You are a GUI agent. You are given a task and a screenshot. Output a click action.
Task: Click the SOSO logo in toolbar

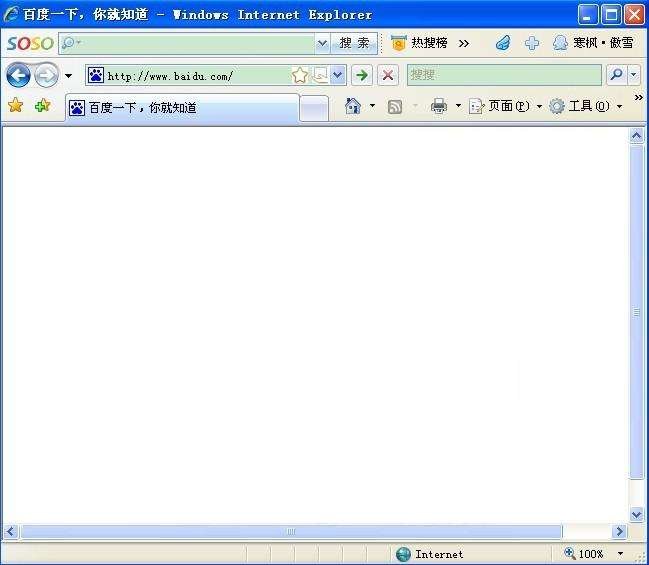tap(30, 43)
